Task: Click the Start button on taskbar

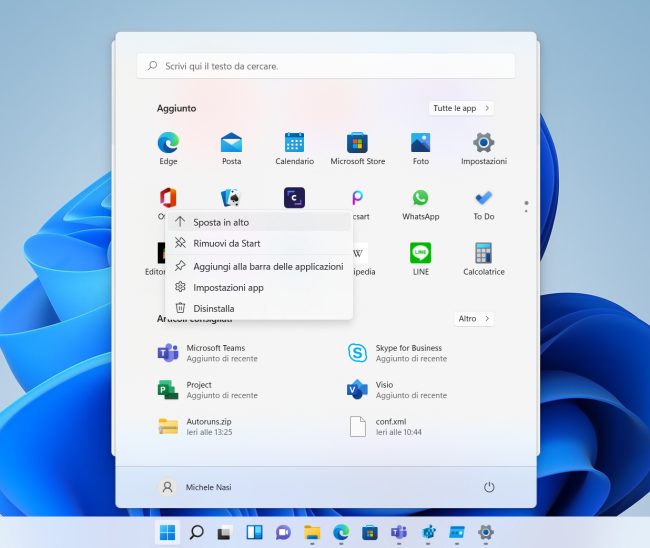Action: [x=167, y=532]
